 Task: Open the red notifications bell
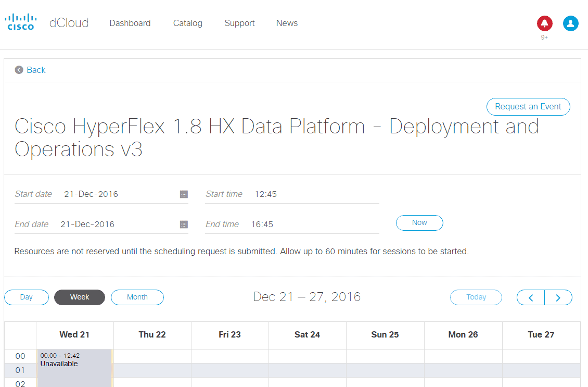tap(544, 23)
